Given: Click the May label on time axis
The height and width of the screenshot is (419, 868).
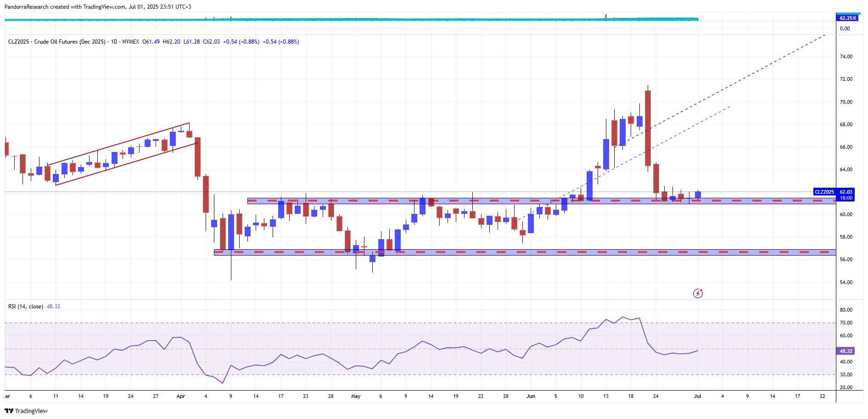Looking at the screenshot, I should coord(356,396).
